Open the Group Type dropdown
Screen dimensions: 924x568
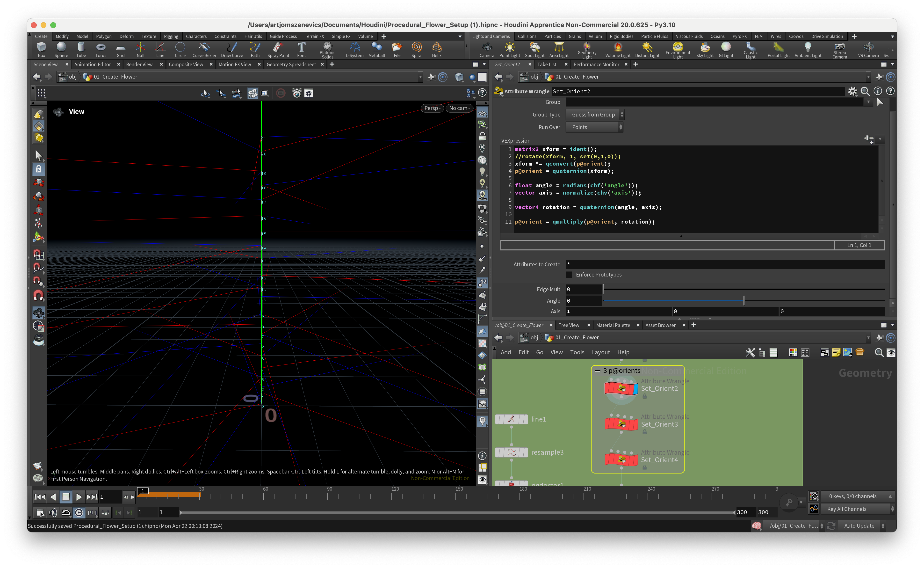(x=595, y=115)
